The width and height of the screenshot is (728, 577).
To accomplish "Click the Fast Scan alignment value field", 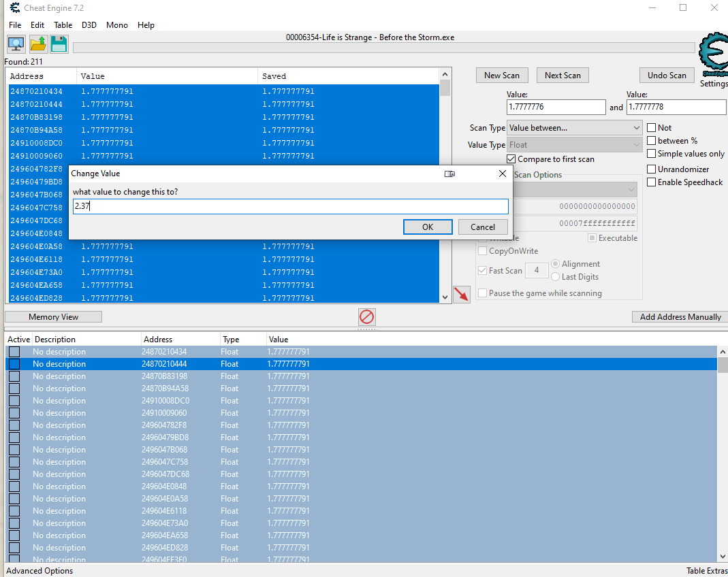I will (x=537, y=270).
